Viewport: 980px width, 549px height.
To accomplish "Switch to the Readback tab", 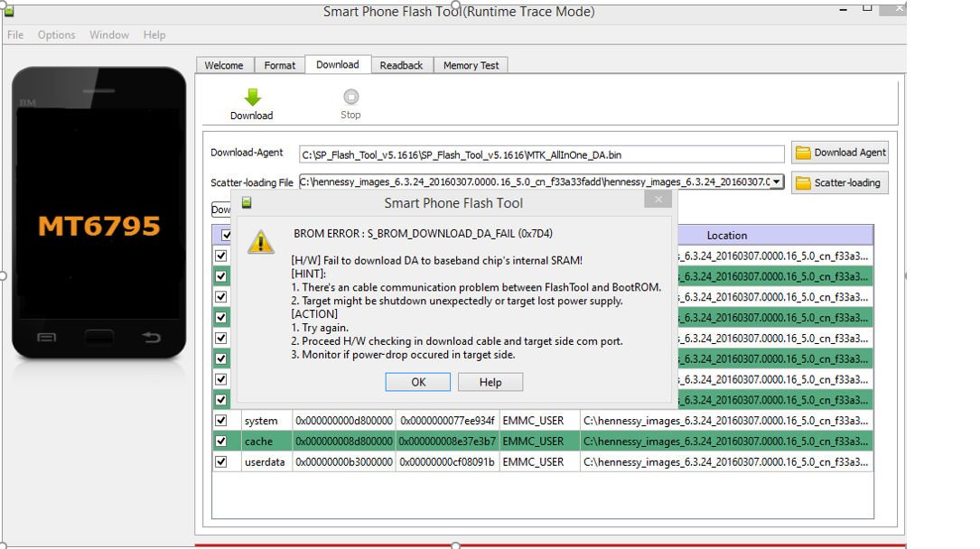I will [401, 65].
